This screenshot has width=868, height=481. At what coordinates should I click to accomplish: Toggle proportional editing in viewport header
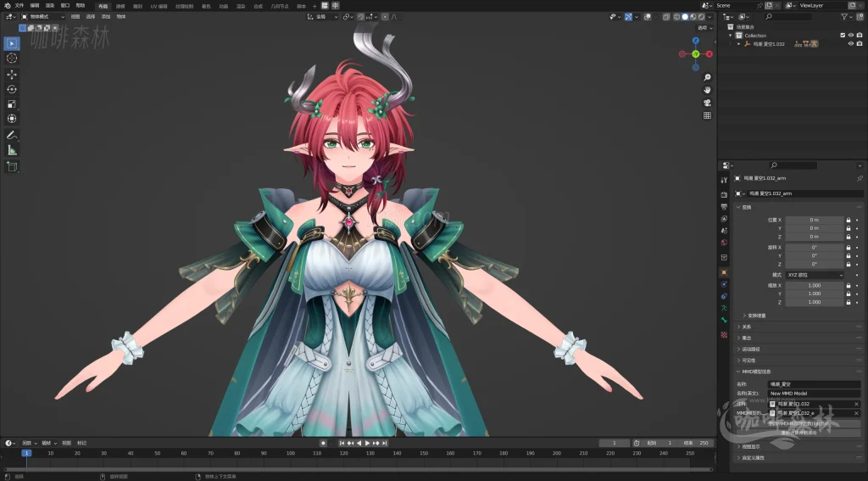point(385,17)
